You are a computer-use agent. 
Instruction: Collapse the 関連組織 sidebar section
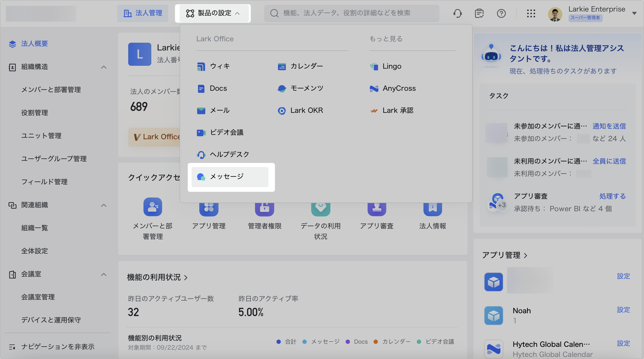(104, 205)
